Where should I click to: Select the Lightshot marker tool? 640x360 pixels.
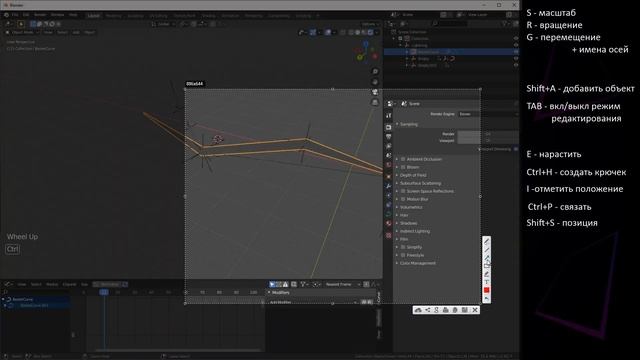point(487,274)
